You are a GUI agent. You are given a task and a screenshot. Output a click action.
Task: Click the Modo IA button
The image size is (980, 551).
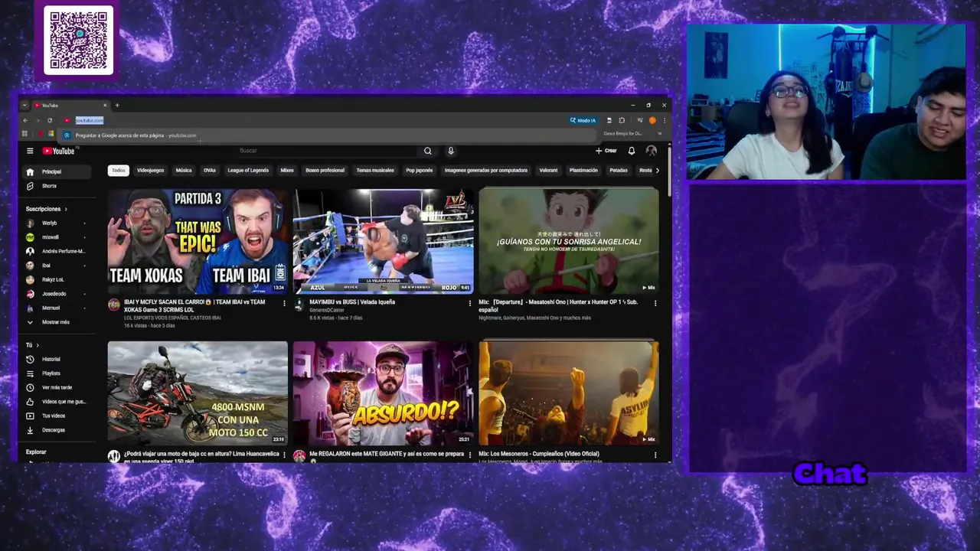point(583,120)
